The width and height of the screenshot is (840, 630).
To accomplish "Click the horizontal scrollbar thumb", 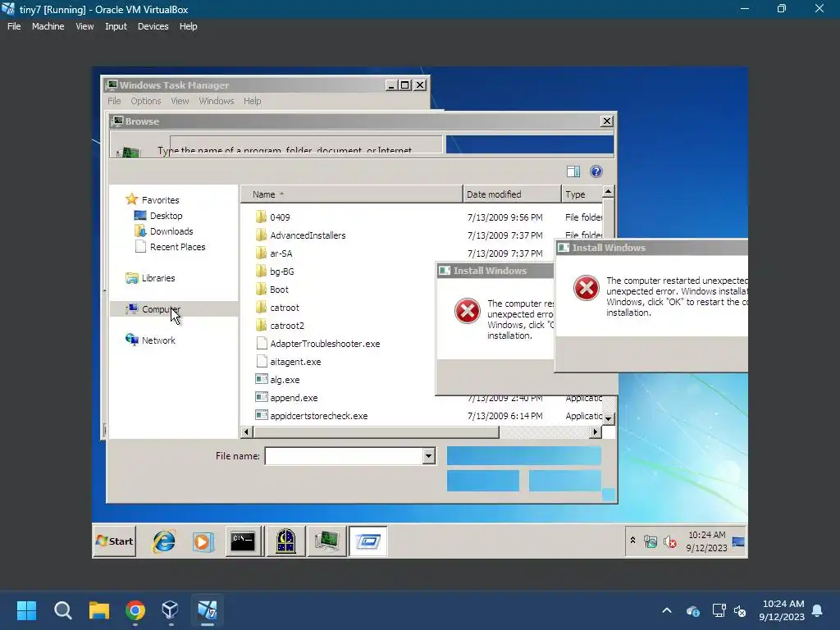I will 376,431.
